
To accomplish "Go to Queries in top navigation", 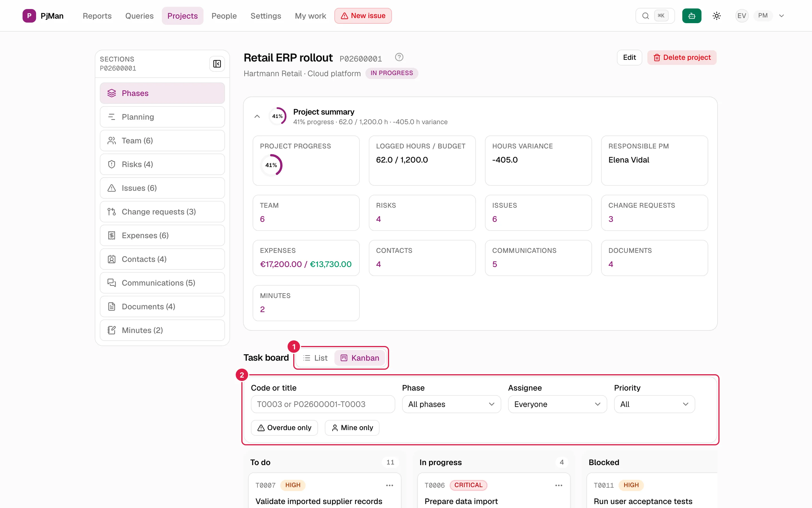I will coord(139,16).
